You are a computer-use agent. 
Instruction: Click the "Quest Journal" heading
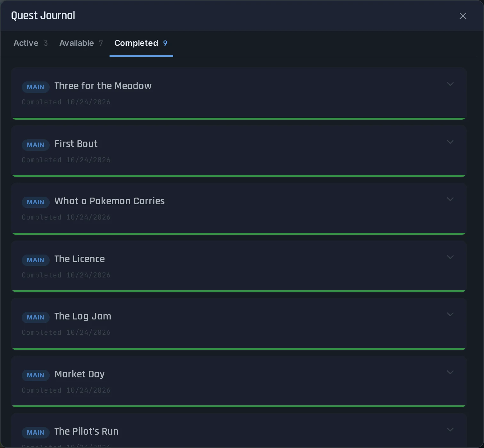point(43,16)
